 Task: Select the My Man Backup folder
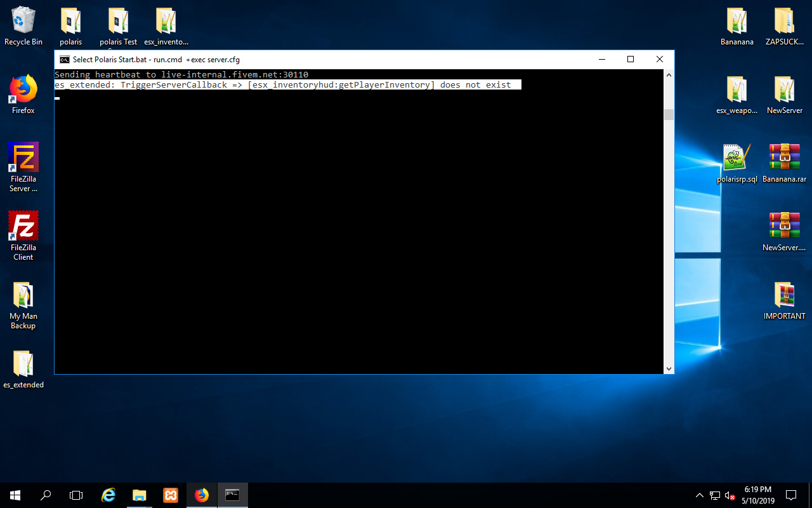[x=23, y=304]
